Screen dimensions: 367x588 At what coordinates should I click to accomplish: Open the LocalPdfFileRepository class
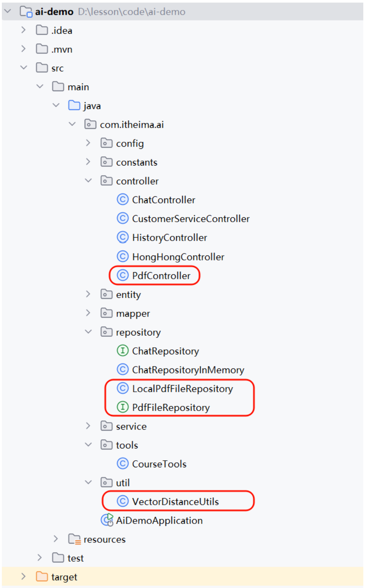(182, 388)
